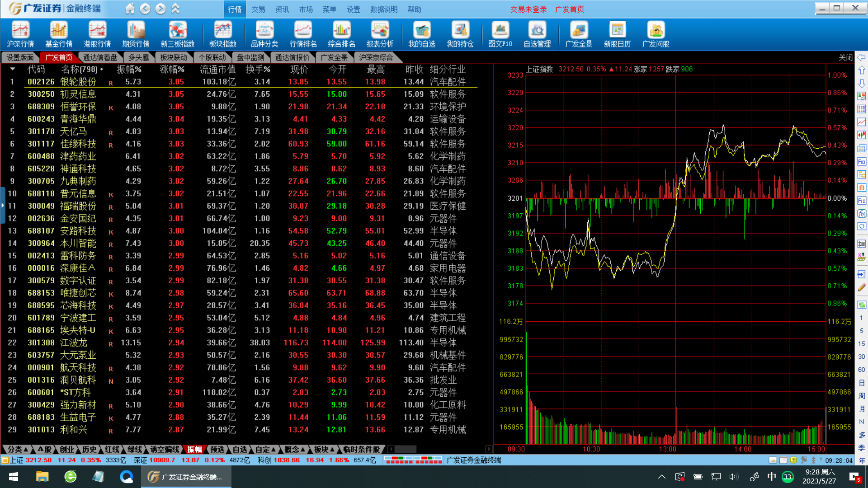Click horizontal scrollbar right arrow below list

tap(489, 449)
